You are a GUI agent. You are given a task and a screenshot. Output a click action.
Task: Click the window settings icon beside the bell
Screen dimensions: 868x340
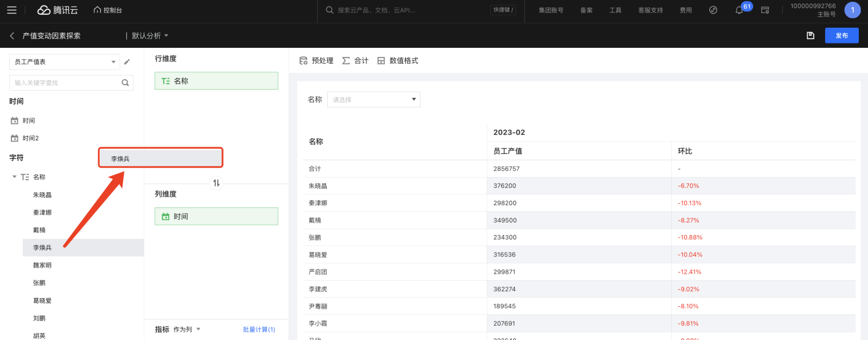765,10
